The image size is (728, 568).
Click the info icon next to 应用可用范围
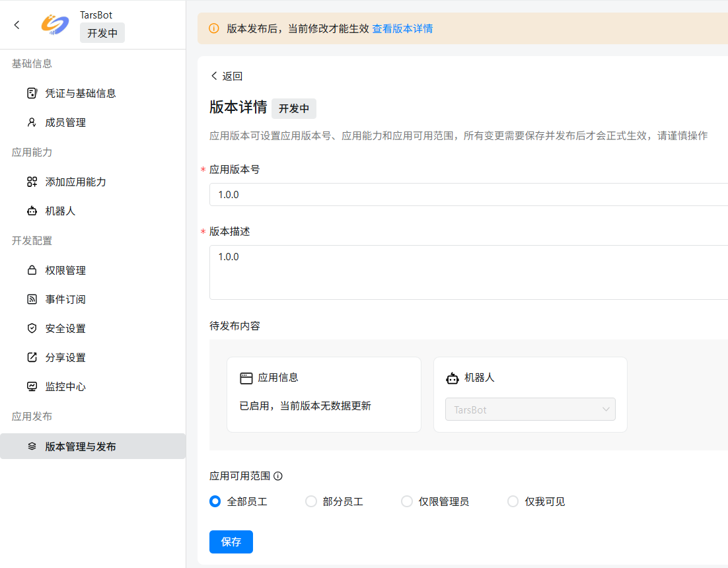278,476
